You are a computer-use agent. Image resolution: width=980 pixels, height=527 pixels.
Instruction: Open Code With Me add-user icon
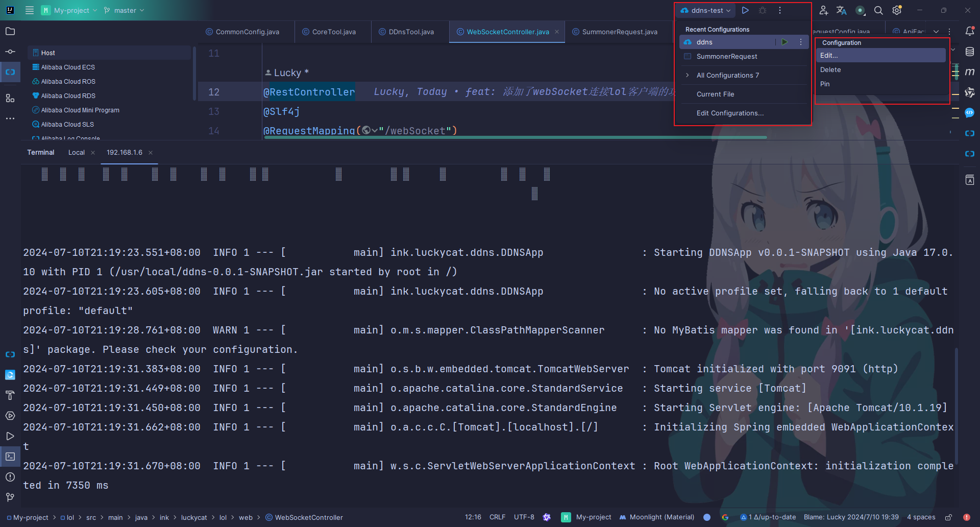[x=823, y=10]
